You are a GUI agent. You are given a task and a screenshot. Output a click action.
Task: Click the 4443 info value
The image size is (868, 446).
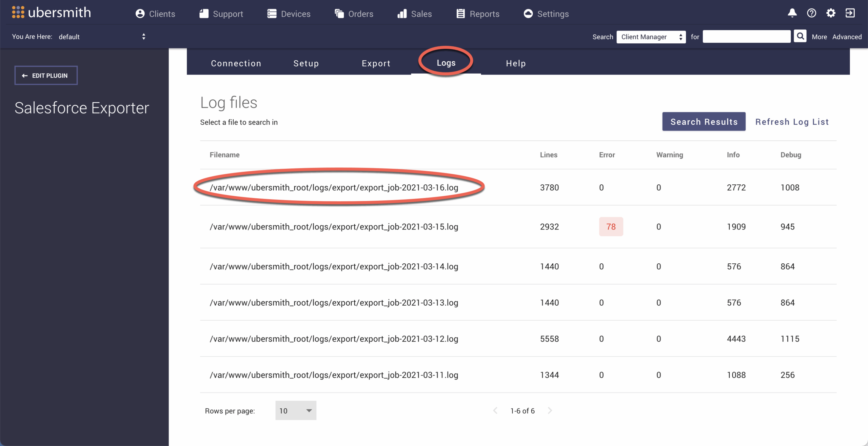click(x=736, y=339)
